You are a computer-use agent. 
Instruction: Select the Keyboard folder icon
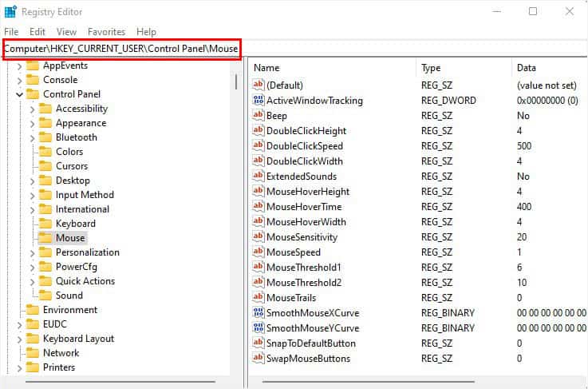(45, 224)
